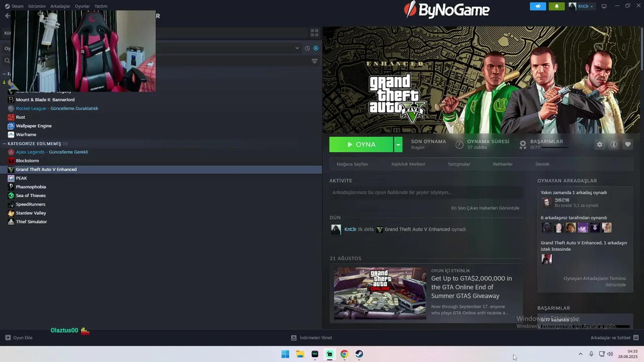Click the PEAK game icon

(x=11, y=178)
